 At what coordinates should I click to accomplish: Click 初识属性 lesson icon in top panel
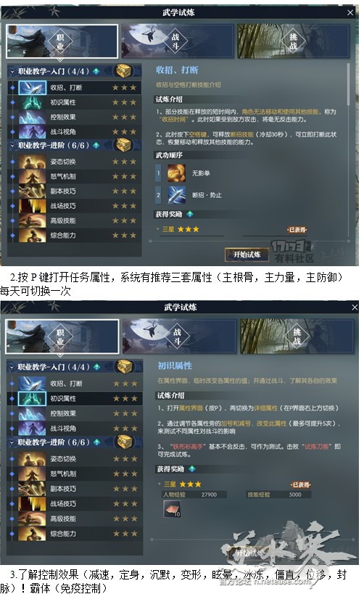pyautogui.click(x=32, y=102)
